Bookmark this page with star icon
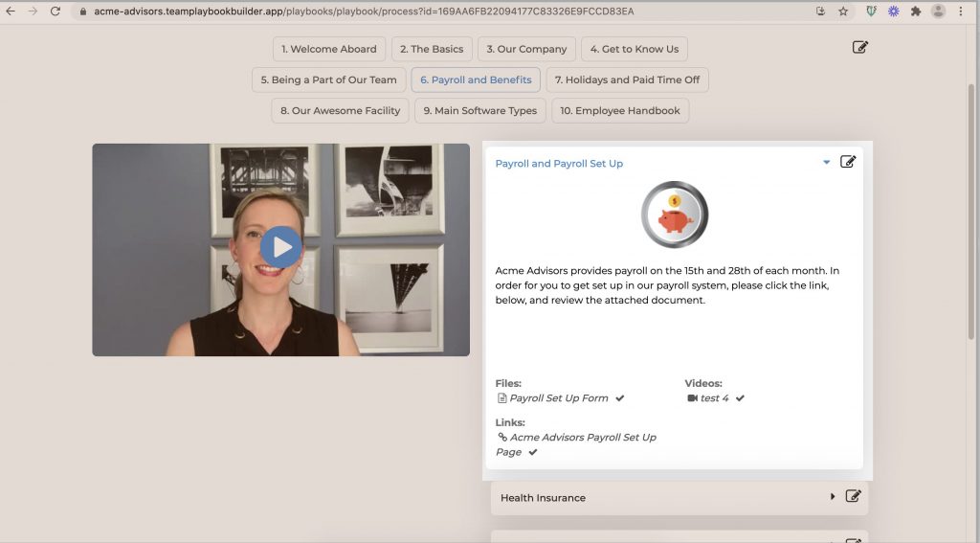 point(843,11)
